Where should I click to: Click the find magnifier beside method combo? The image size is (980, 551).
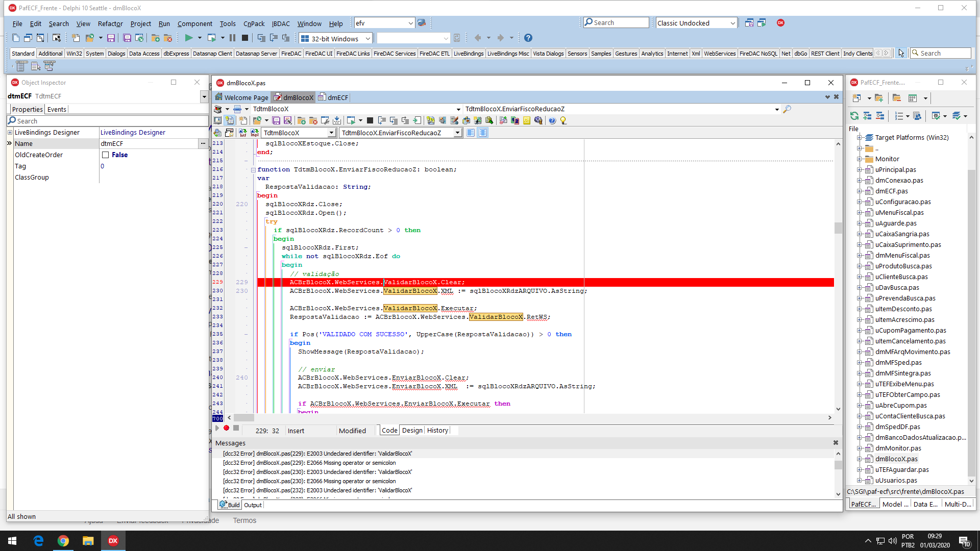(x=787, y=109)
